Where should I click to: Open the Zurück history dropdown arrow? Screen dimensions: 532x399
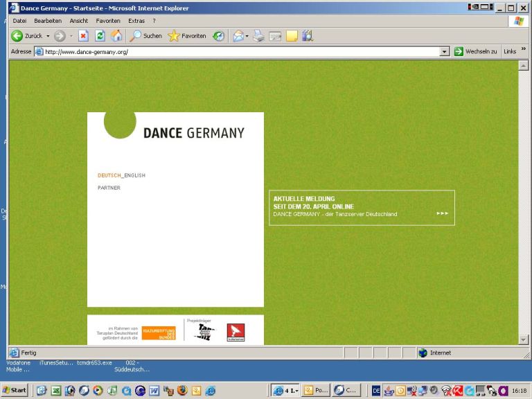click(48, 36)
